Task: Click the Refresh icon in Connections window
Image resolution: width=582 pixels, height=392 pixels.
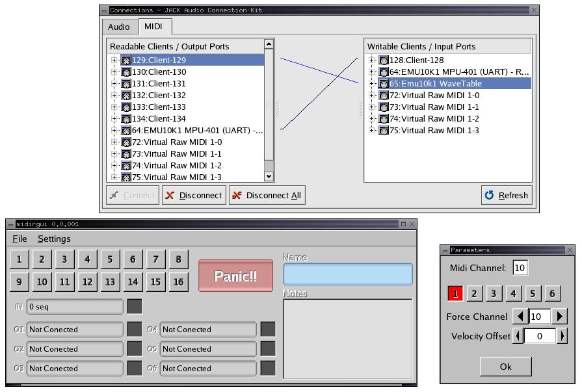Action: tap(490, 196)
